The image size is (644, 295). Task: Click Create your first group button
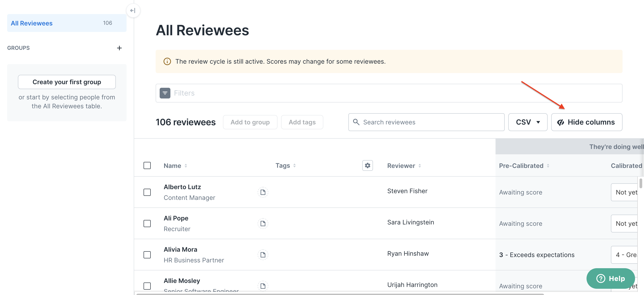[x=67, y=82]
